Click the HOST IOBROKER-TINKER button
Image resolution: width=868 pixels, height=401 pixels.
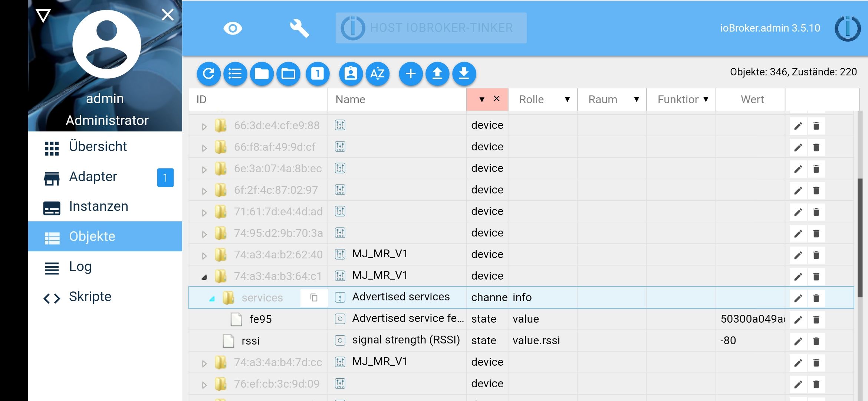click(x=431, y=28)
